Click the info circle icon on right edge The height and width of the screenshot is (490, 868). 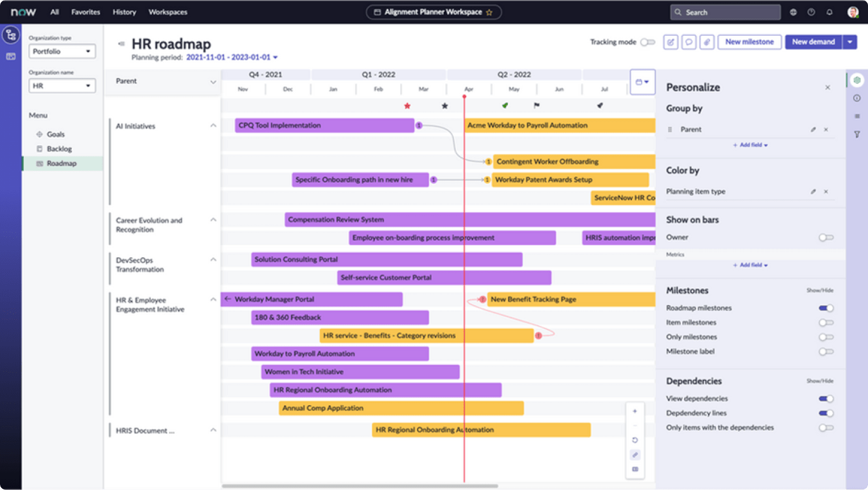tap(857, 98)
